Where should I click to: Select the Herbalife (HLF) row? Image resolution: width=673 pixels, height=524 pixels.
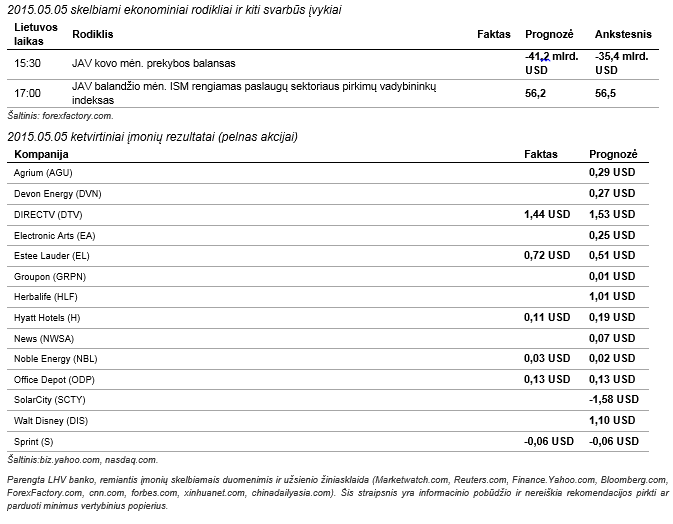tap(328, 297)
